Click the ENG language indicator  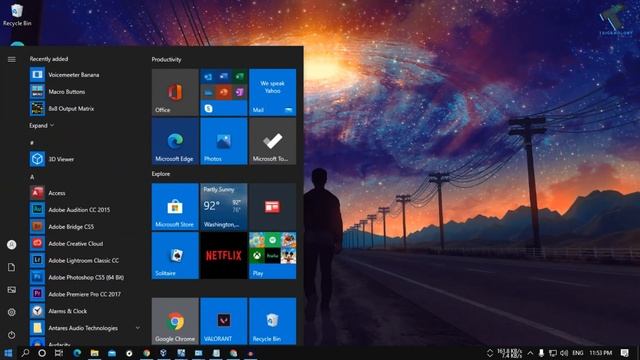578,353
